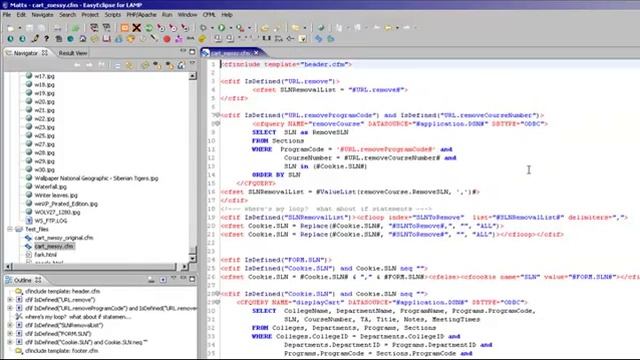Click the Print toolbar icon

(58, 28)
